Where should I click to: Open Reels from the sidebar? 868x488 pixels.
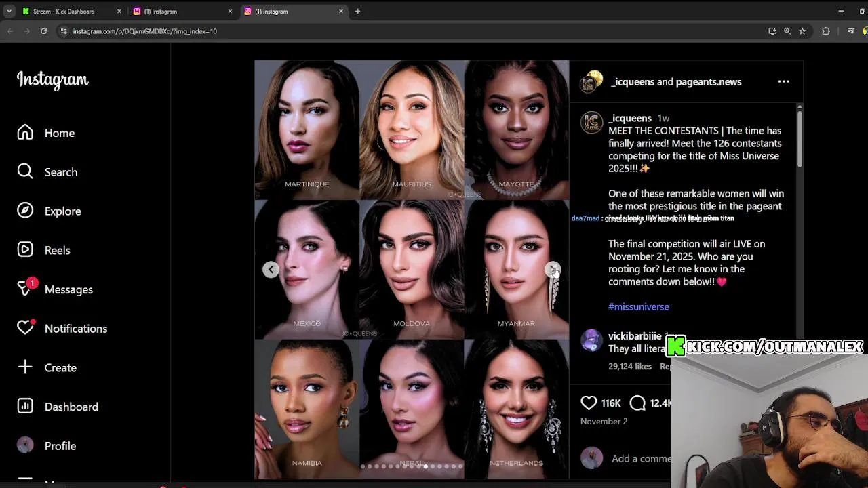click(x=43, y=250)
